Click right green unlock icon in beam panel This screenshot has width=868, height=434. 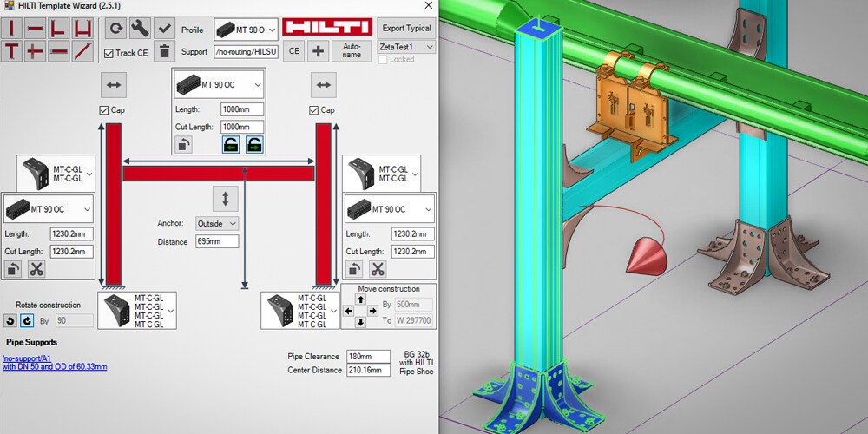pos(254,145)
